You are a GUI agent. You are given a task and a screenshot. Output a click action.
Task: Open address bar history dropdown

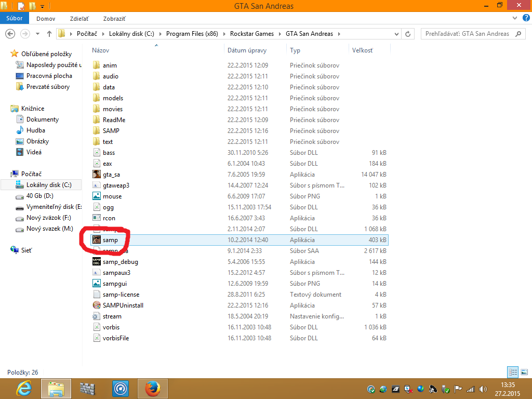(x=396, y=34)
